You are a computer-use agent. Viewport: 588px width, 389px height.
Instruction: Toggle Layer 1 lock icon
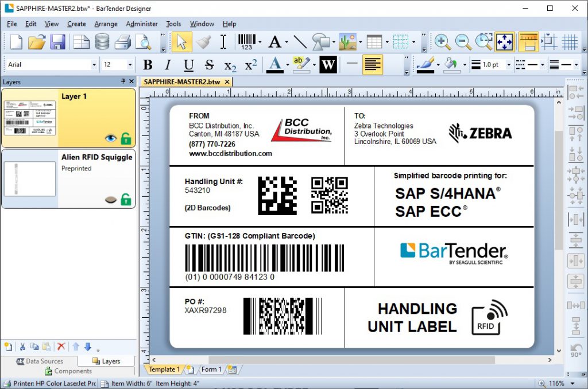pyautogui.click(x=126, y=138)
